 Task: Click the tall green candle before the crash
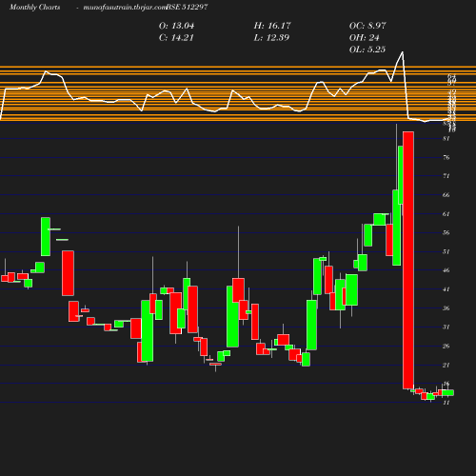click(x=397, y=228)
